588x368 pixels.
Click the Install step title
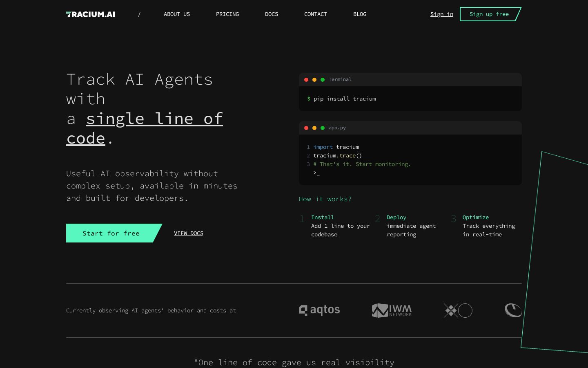[323, 217]
